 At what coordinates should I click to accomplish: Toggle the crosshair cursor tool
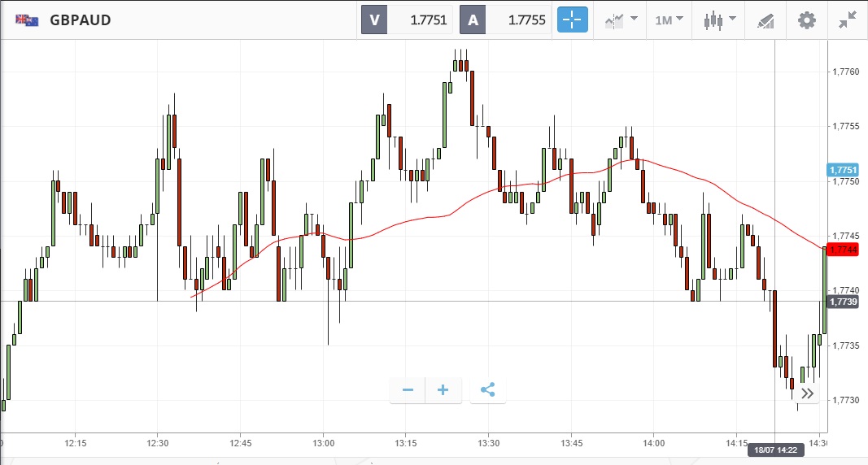point(572,20)
